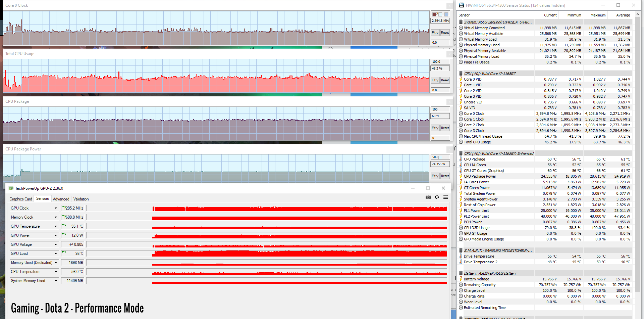Close the Core 0 Clock graph window

(450, 6)
